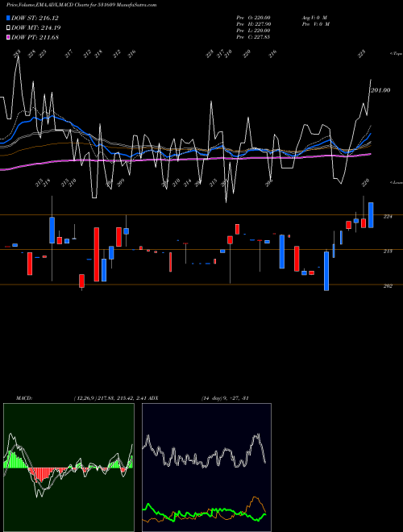Click the MACD values '217.83, 215.42, 2.41'

click(x=122, y=398)
